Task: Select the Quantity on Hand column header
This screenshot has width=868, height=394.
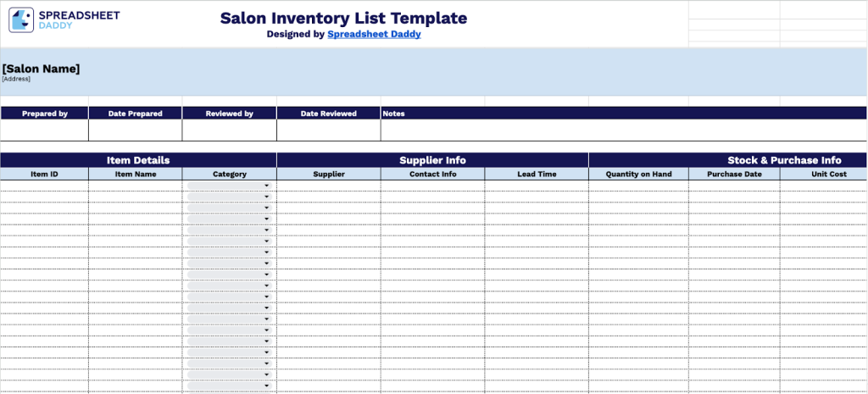Action: (x=638, y=174)
